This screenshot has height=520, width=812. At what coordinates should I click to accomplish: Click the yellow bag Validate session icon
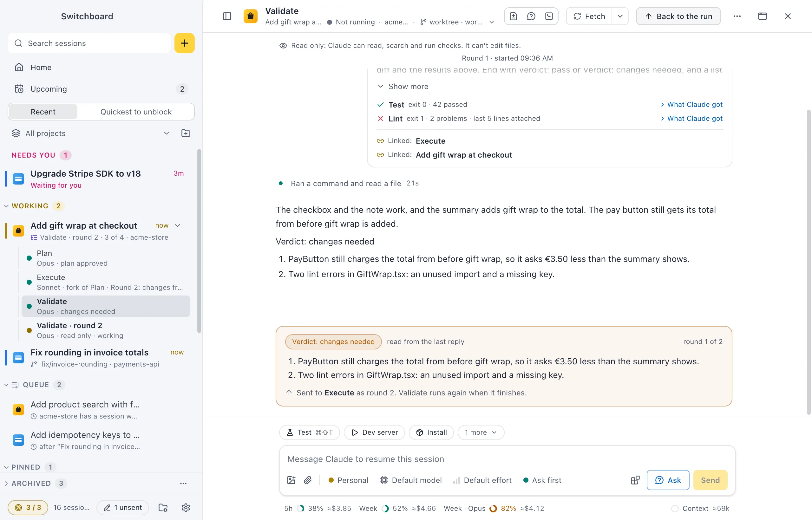(x=251, y=16)
